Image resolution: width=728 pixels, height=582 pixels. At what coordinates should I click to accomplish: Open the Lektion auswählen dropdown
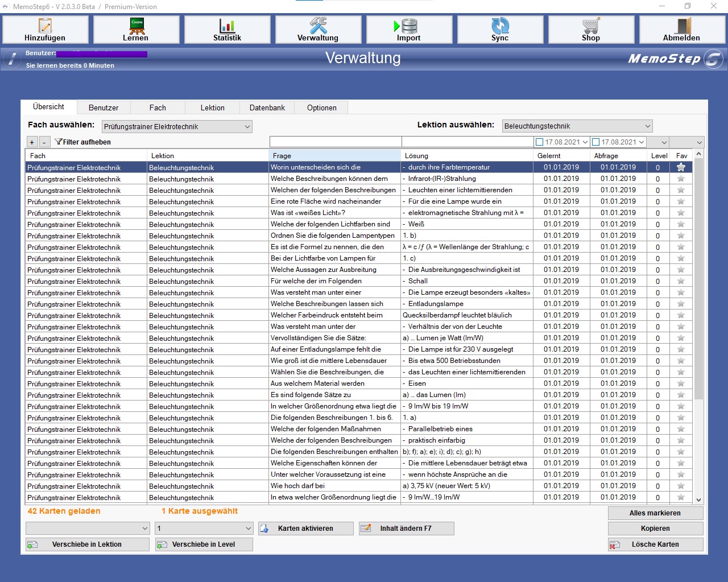(x=577, y=126)
